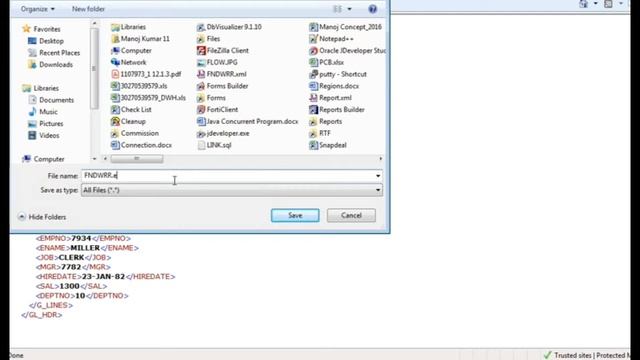640x360 pixels.
Task: Select Favorites in the navigation pane
Action: coord(42,29)
